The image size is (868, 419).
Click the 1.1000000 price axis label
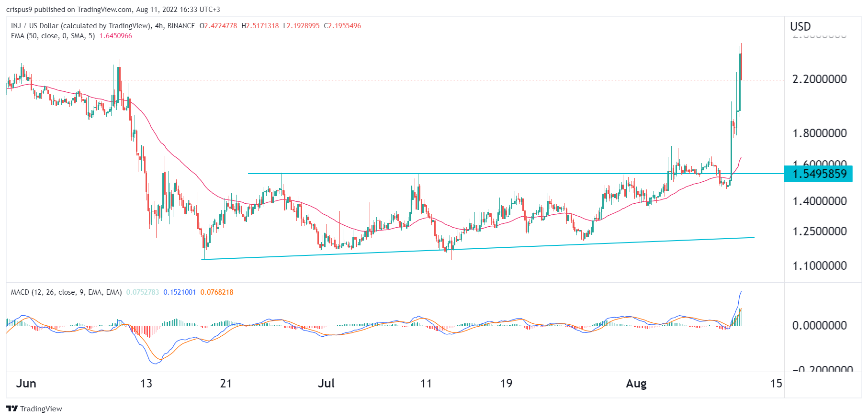point(820,265)
